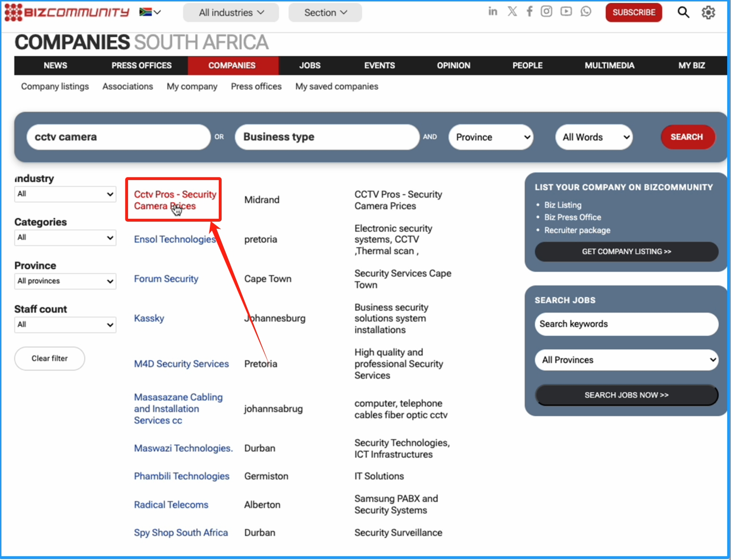Go to the NEWS tab
This screenshot has width=731, height=560.
tap(55, 66)
